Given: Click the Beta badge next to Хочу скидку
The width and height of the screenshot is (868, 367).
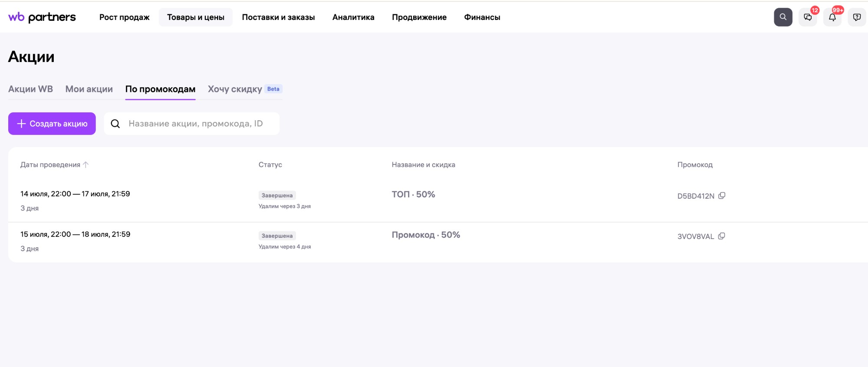Looking at the screenshot, I should tap(273, 89).
